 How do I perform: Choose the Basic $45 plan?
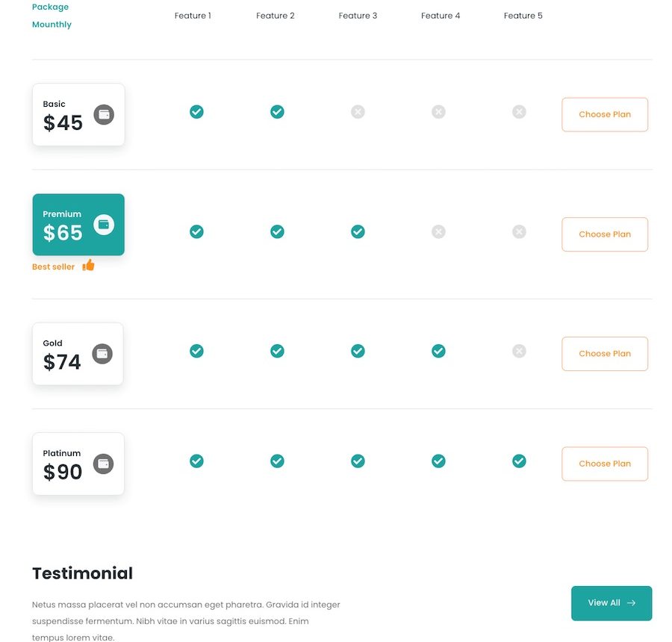(x=605, y=114)
